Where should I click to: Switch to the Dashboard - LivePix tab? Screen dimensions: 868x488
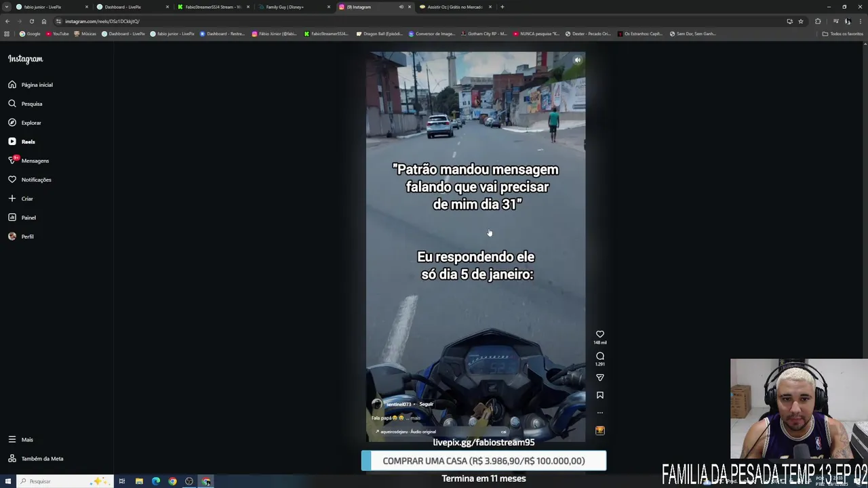coord(132,7)
